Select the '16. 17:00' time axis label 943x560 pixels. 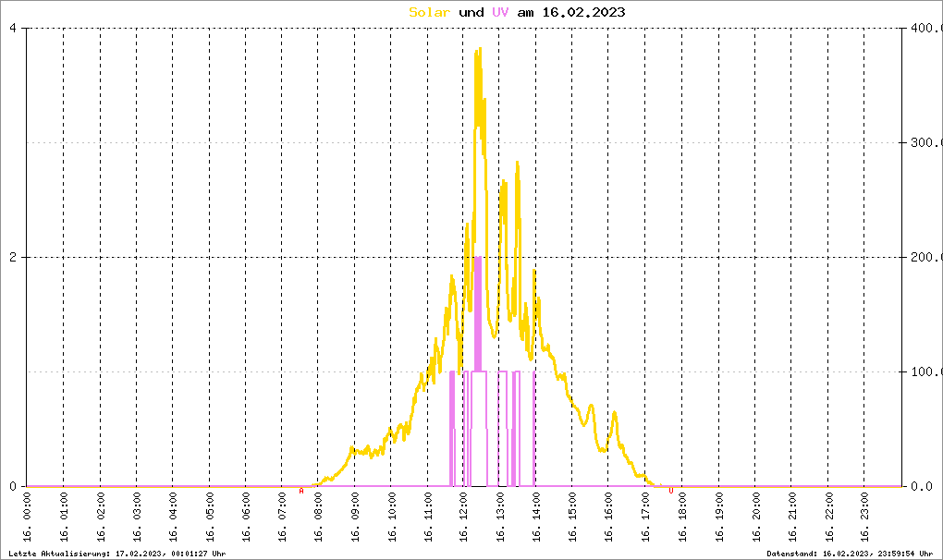click(647, 518)
